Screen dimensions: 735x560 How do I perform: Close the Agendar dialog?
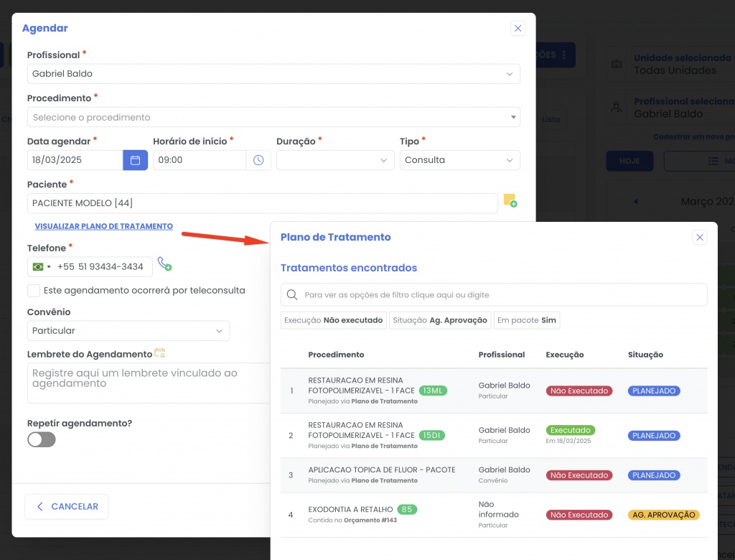[518, 29]
